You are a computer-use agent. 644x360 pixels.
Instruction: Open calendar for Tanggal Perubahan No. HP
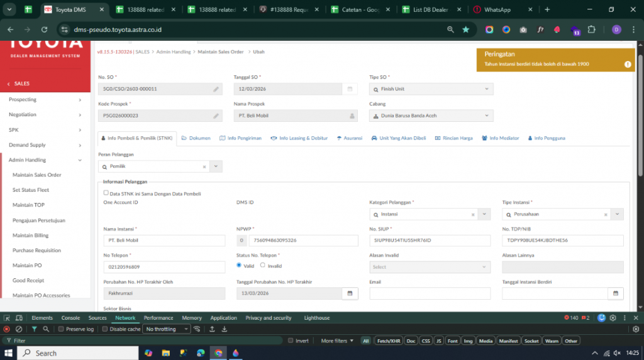[x=350, y=293]
